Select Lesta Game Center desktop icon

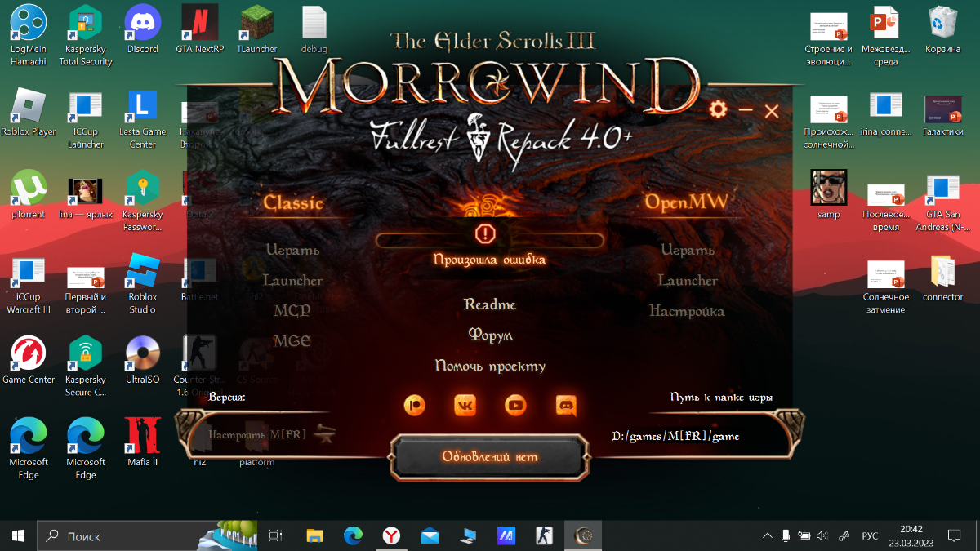(143, 118)
